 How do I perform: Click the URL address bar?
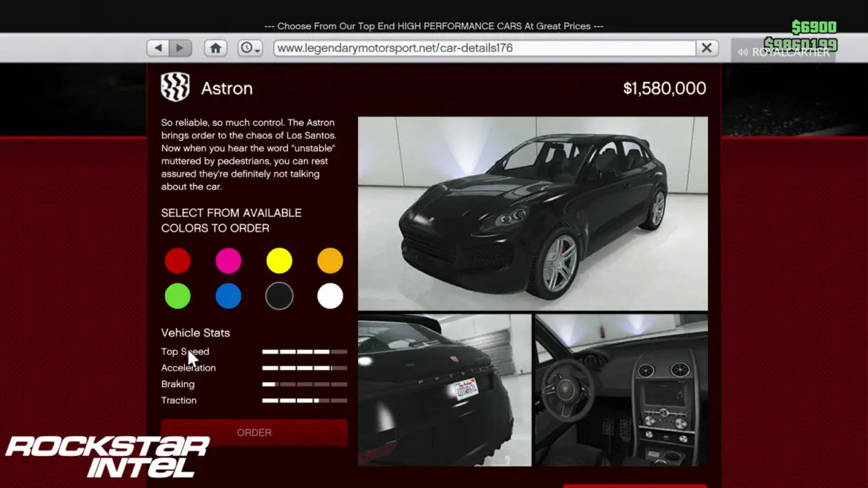pos(485,48)
